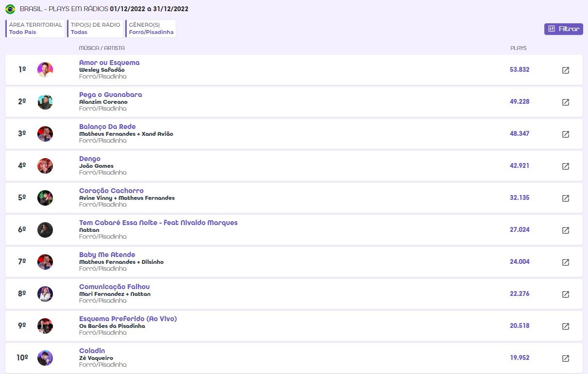Open the song Baby Me Atende
This screenshot has height=374, width=588.
coord(107,255)
